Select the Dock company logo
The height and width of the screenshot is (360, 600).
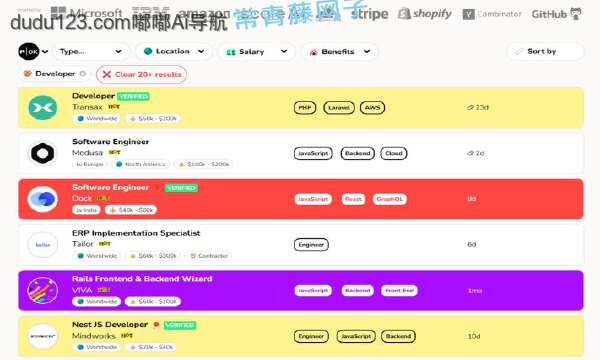(x=42, y=199)
